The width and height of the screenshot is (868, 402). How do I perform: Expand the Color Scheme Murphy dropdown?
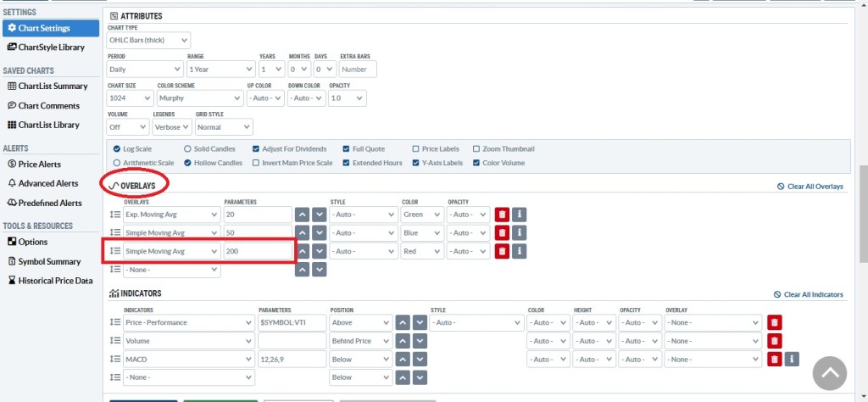(198, 98)
